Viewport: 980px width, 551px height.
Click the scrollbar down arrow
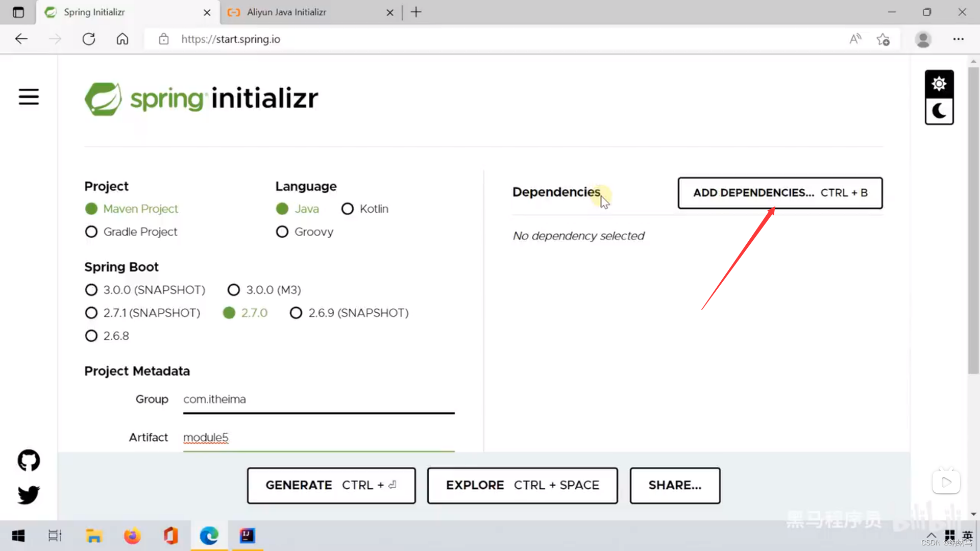(973, 514)
